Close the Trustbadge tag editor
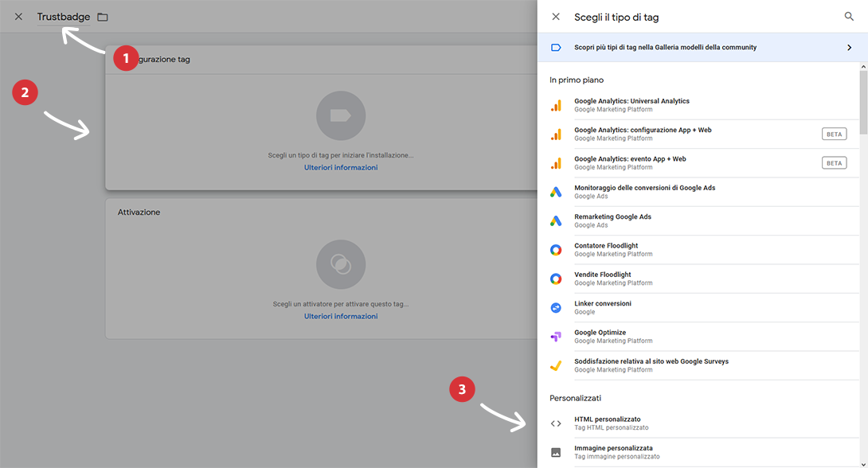The height and width of the screenshot is (468, 868). pyautogui.click(x=18, y=17)
